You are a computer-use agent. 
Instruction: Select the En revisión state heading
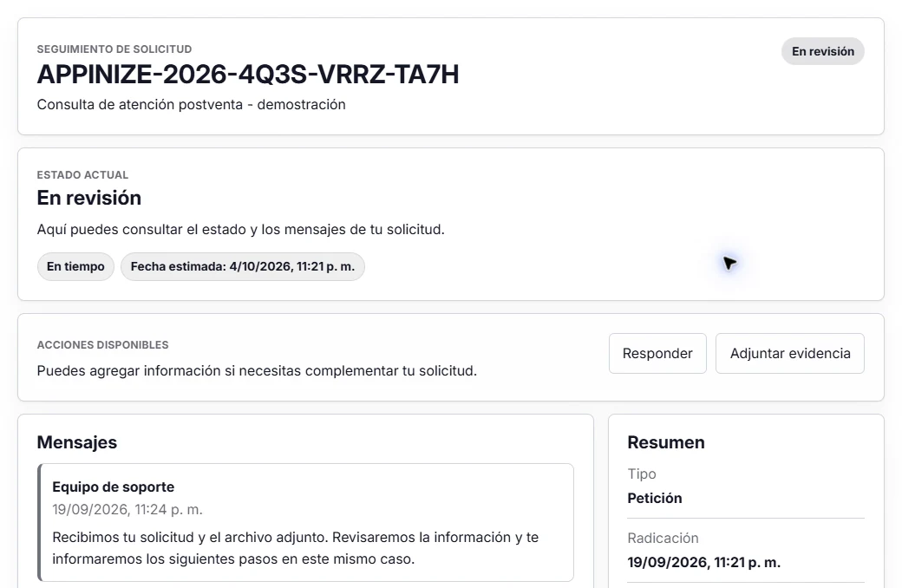(x=89, y=198)
